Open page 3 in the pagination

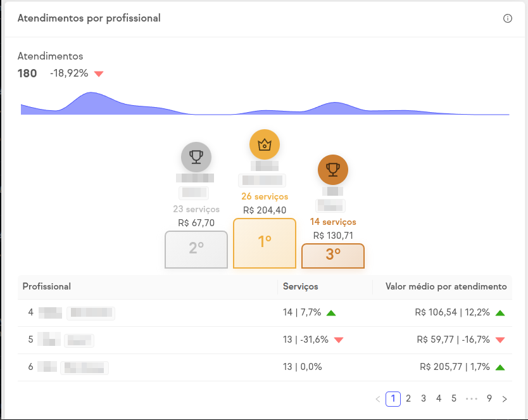[x=424, y=398]
